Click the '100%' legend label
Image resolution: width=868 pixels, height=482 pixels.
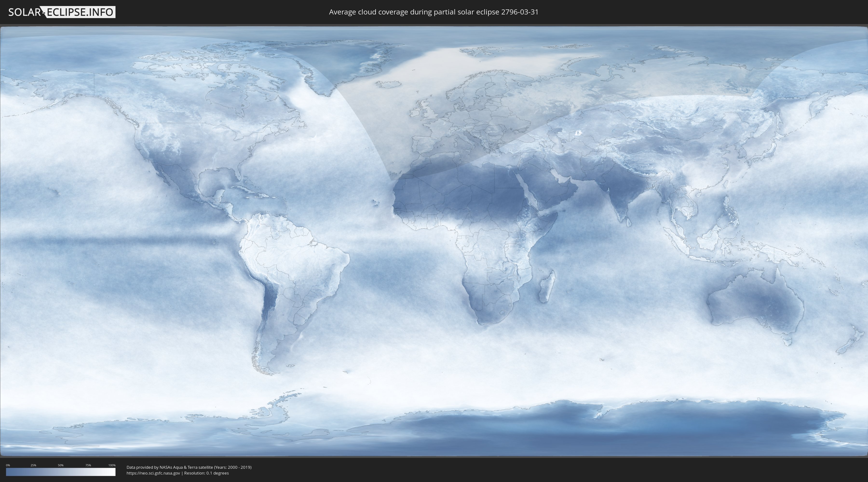click(112, 465)
